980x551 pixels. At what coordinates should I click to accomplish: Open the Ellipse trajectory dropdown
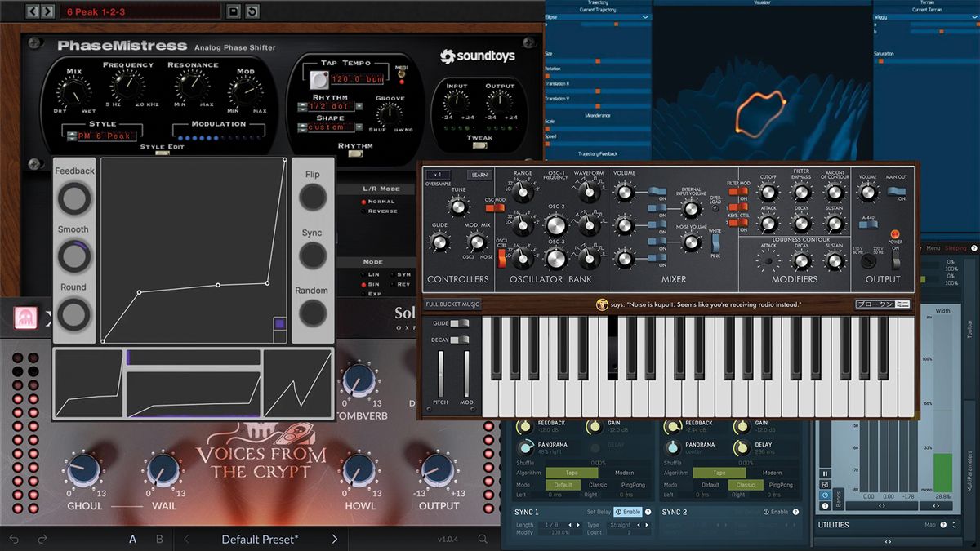click(598, 16)
